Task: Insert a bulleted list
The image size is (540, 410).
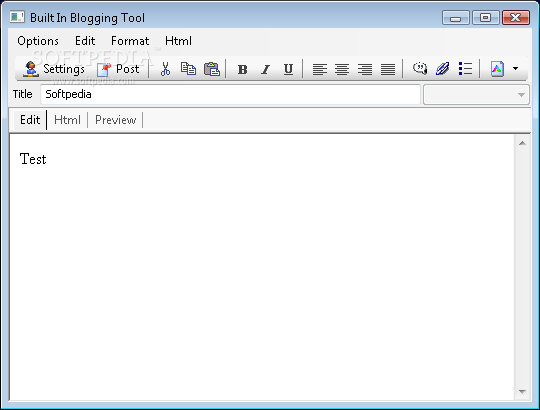Action: point(465,69)
